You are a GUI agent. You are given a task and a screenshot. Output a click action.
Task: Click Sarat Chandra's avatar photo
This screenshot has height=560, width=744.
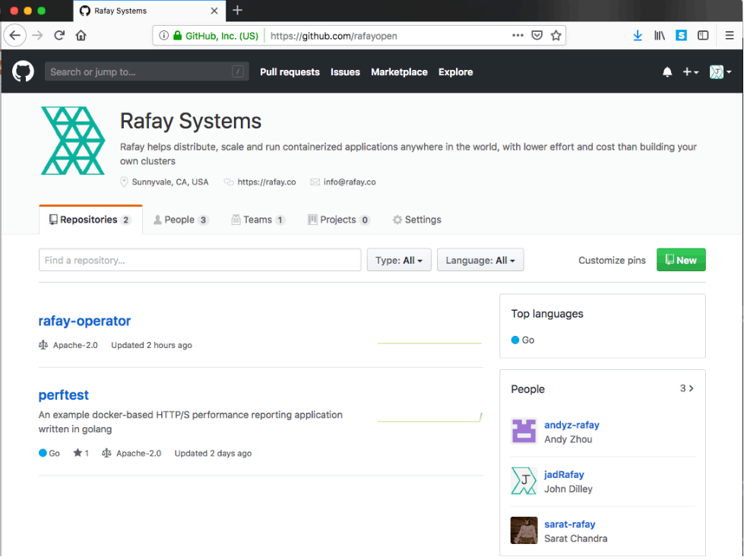pyautogui.click(x=524, y=530)
